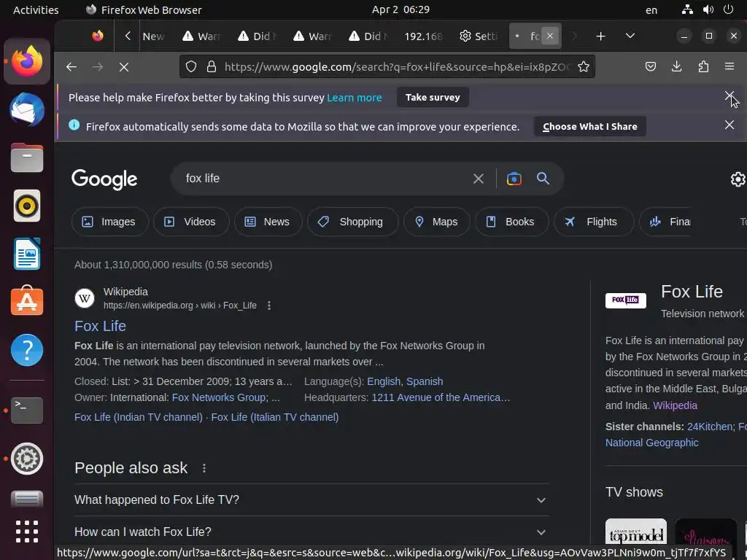
Task: Open more options for Wikipedia result
Action: (x=269, y=306)
